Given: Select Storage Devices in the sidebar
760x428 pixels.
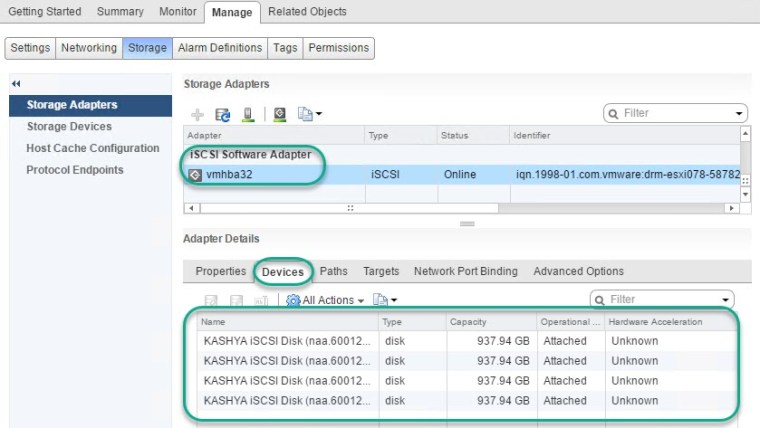Looking at the screenshot, I should [69, 127].
